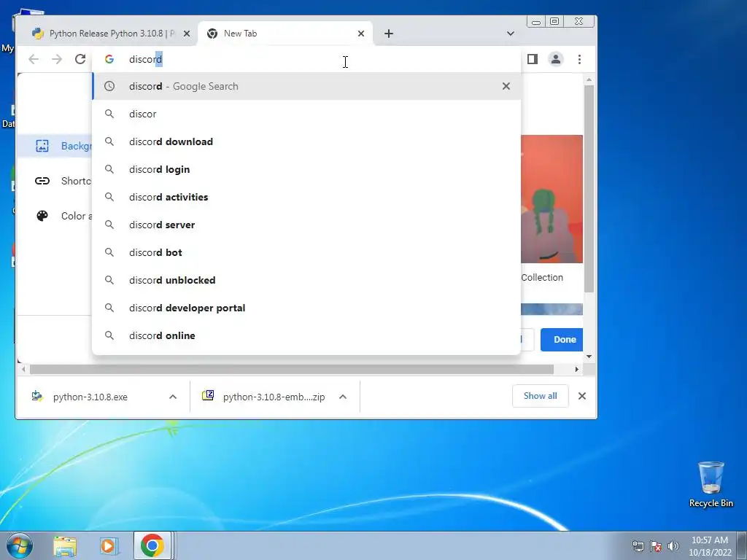Viewport: 747px width, 560px height.
Task: Close the New Tab tab
Action: (361, 34)
